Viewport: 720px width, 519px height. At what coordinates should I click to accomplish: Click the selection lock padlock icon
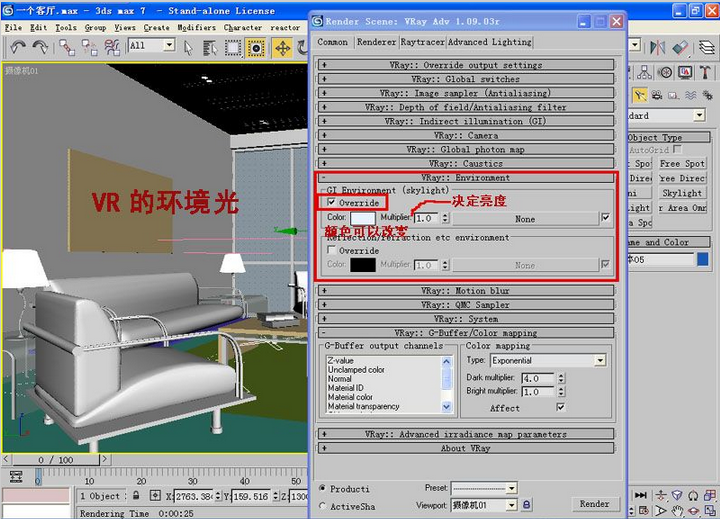(x=136, y=496)
